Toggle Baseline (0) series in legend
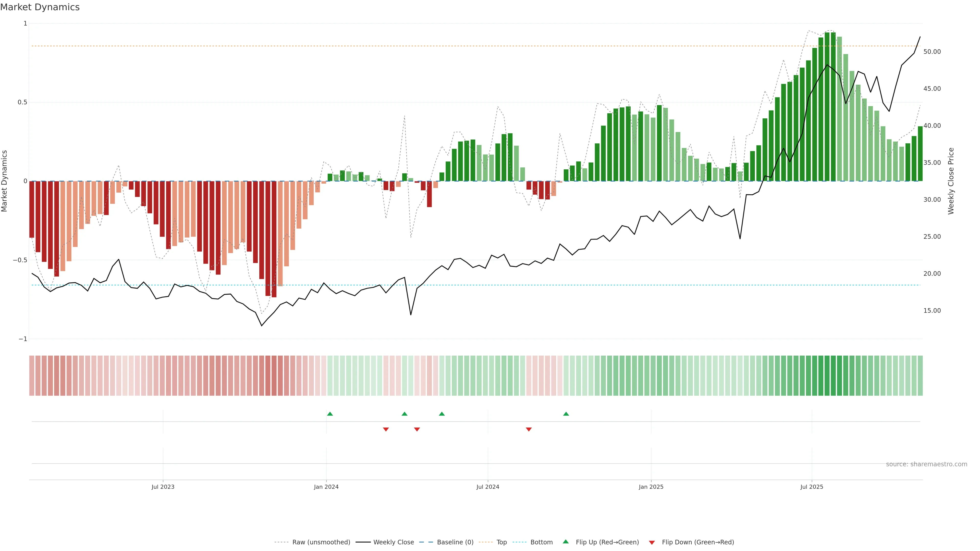 click(x=455, y=542)
